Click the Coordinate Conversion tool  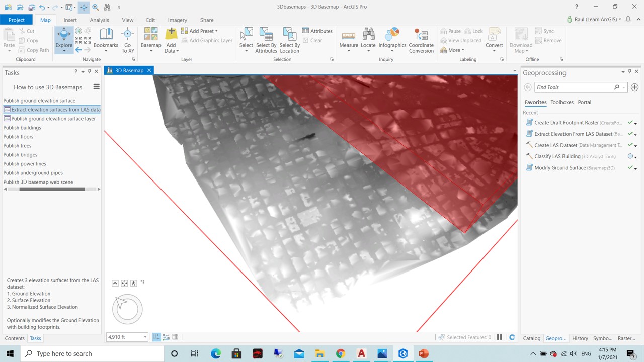[x=421, y=40]
